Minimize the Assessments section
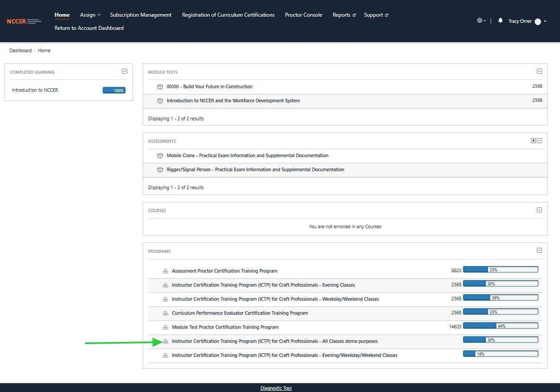 pyautogui.click(x=539, y=140)
